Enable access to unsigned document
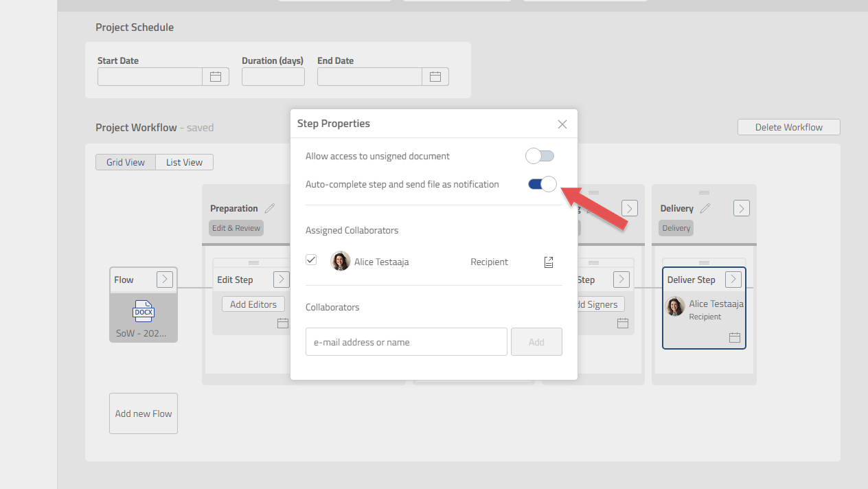 (540, 155)
